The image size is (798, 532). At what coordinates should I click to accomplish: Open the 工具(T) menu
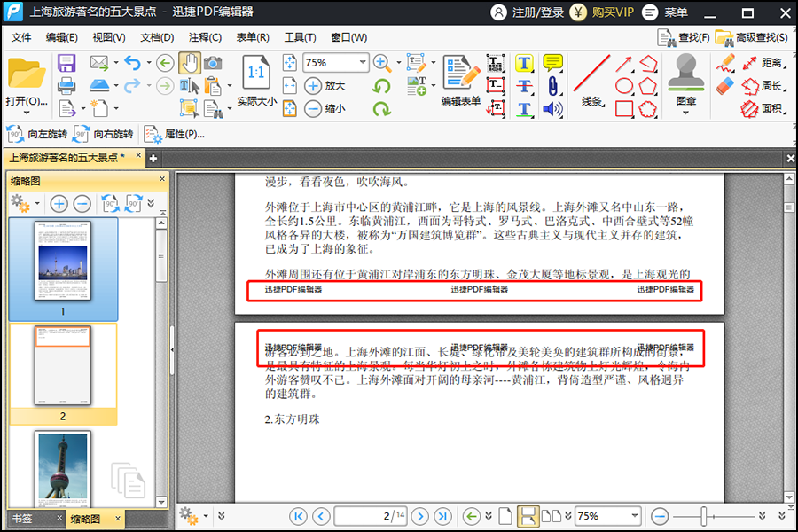tap(301, 37)
